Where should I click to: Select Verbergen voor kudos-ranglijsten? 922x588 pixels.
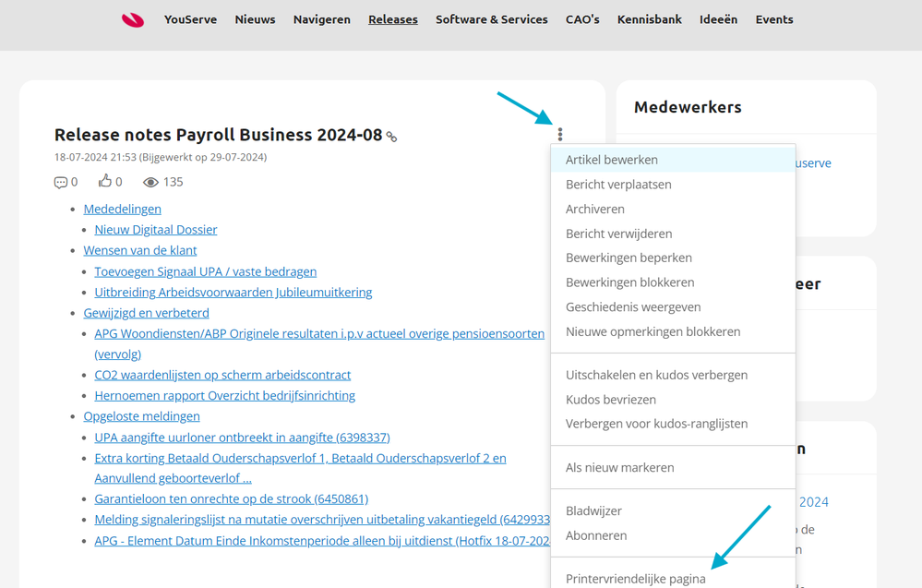point(673,424)
